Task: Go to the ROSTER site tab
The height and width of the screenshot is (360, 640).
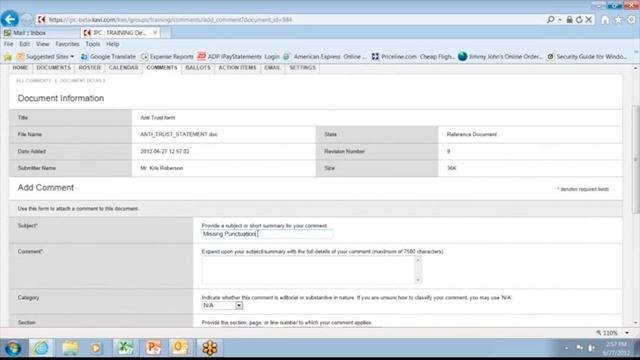Action: point(89,68)
